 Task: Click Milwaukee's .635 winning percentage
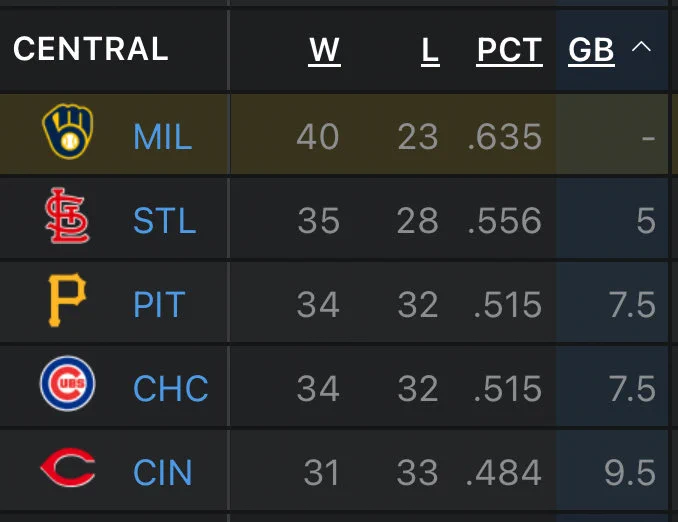point(505,137)
